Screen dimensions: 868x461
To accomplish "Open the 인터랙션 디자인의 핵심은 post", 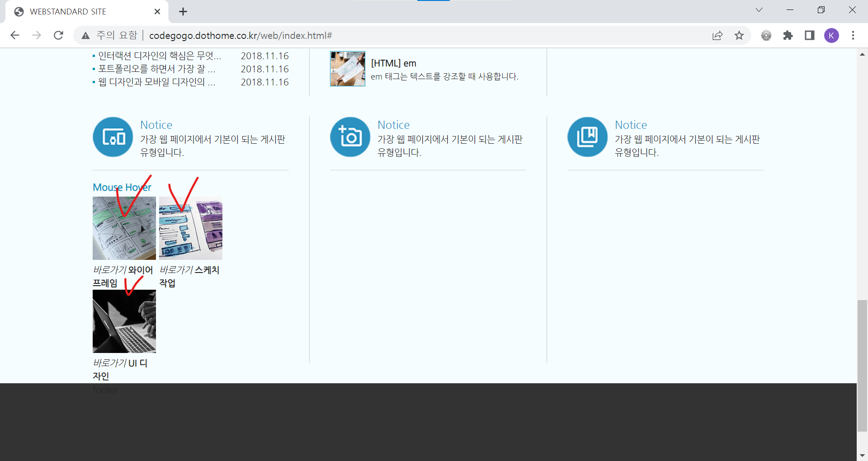I will tap(160, 56).
